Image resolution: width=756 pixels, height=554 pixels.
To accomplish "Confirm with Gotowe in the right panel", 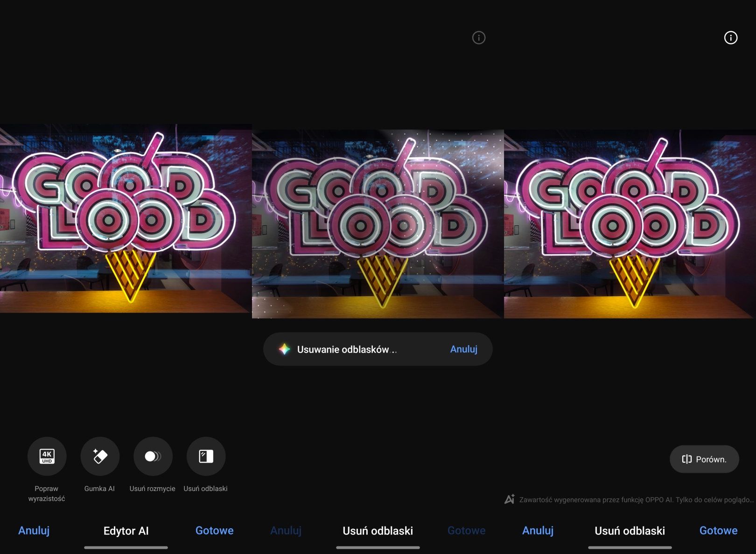I will (x=719, y=531).
